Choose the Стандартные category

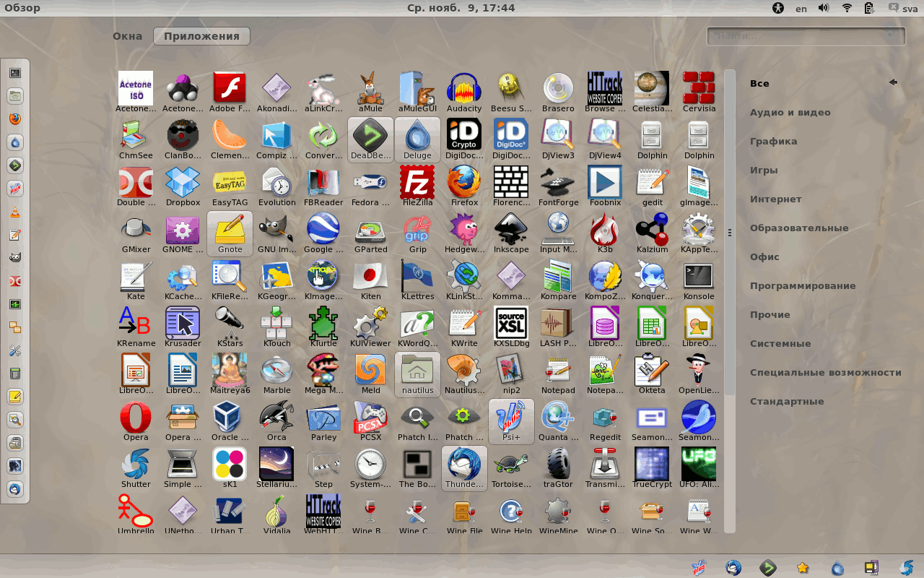[x=787, y=401]
